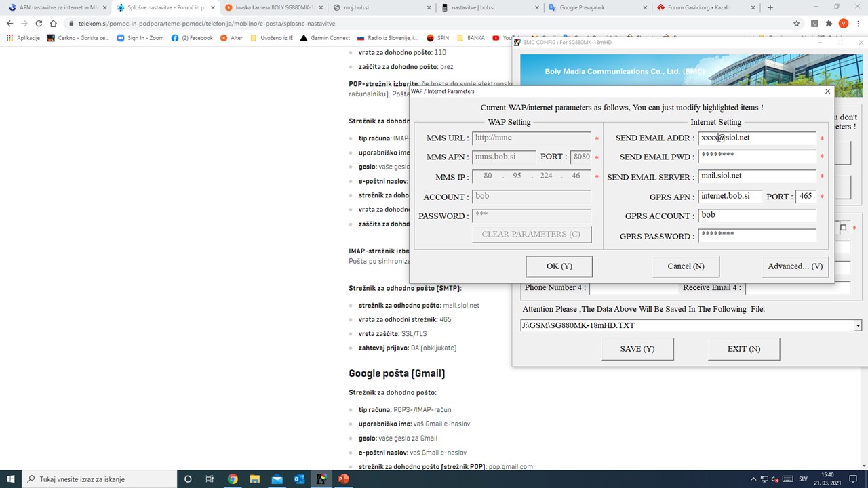Click EXIT (N) in BMC CONFIG window
The height and width of the screenshot is (488, 868).
[x=744, y=349]
